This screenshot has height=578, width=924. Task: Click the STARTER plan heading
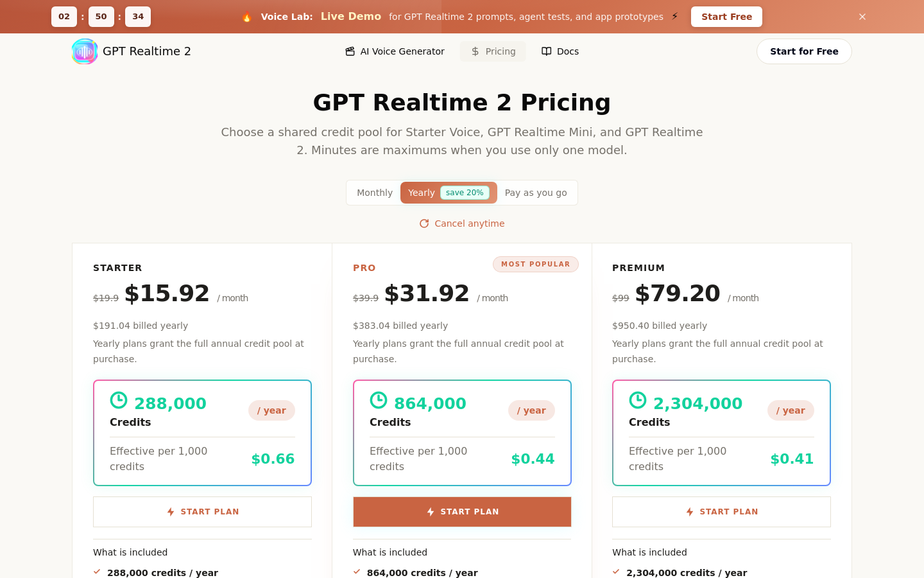[x=117, y=268]
